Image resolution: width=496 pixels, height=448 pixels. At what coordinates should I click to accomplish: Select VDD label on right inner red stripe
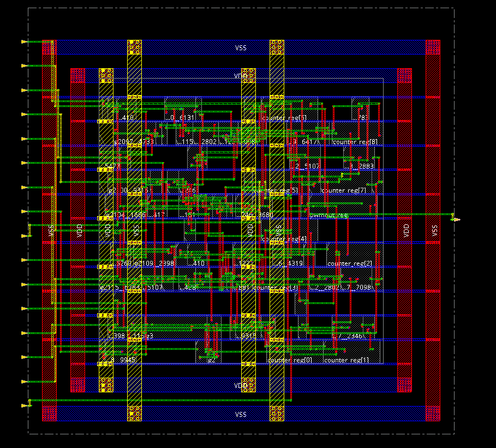[x=407, y=231]
